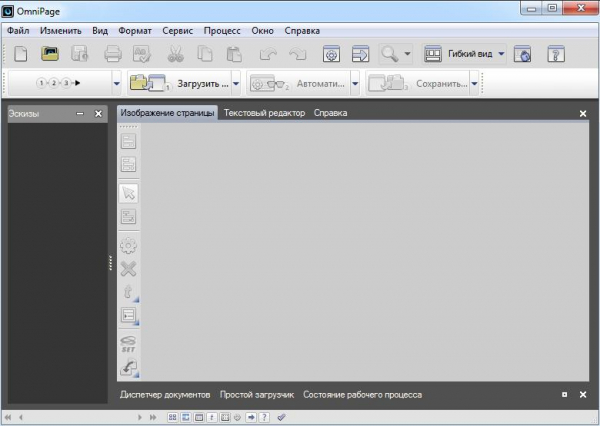Viewport: 600px width, 426px height.
Task: Click the magnifier zoom icon
Action: coord(390,54)
